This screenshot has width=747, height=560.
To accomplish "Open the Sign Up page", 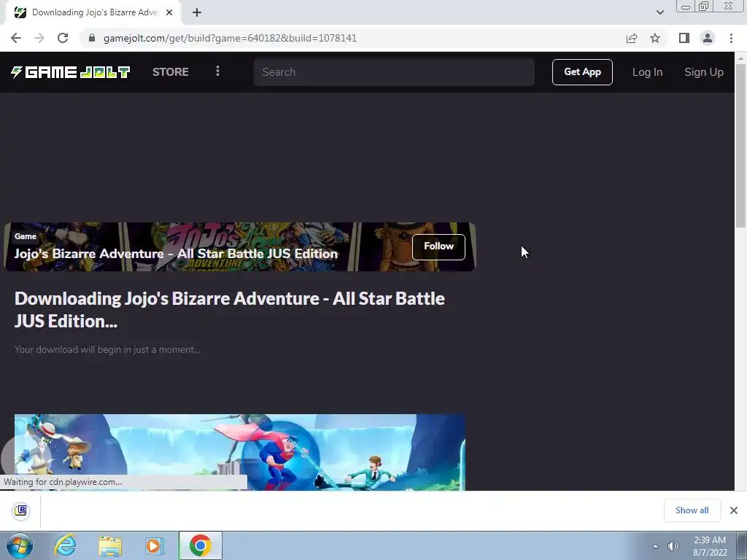I will 704,72.
